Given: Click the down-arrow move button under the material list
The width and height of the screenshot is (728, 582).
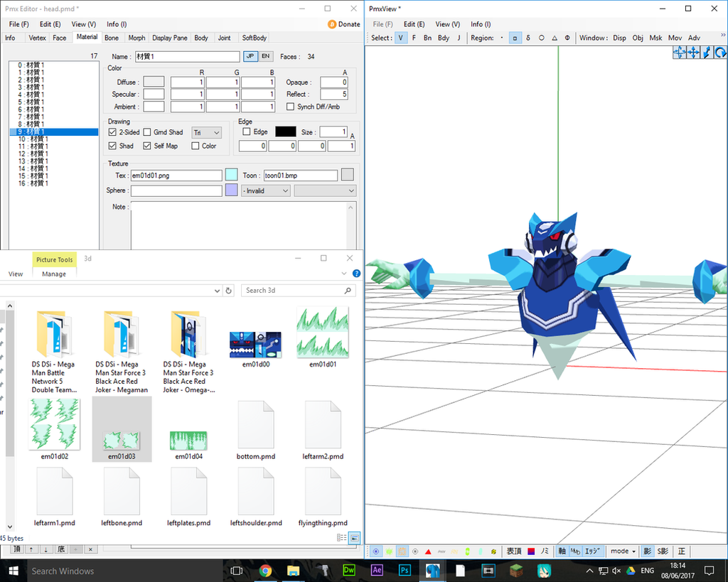Looking at the screenshot, I should pos(46,549).
